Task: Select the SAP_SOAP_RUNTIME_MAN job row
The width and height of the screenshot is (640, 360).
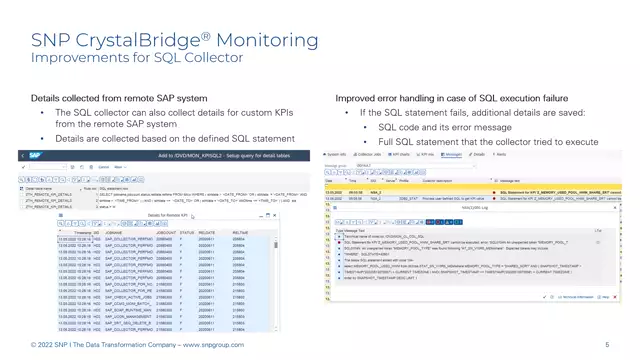Action: (x=163, y=310)
